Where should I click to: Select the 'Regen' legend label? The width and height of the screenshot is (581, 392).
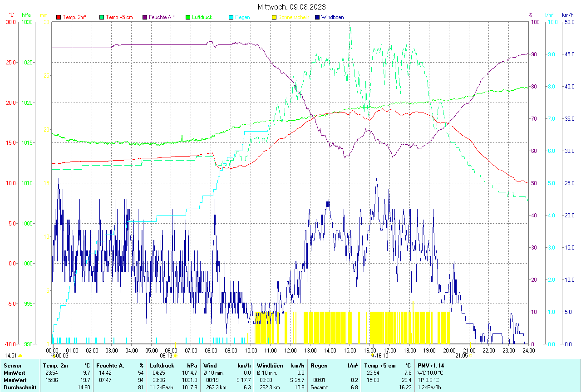click(242, 17)
